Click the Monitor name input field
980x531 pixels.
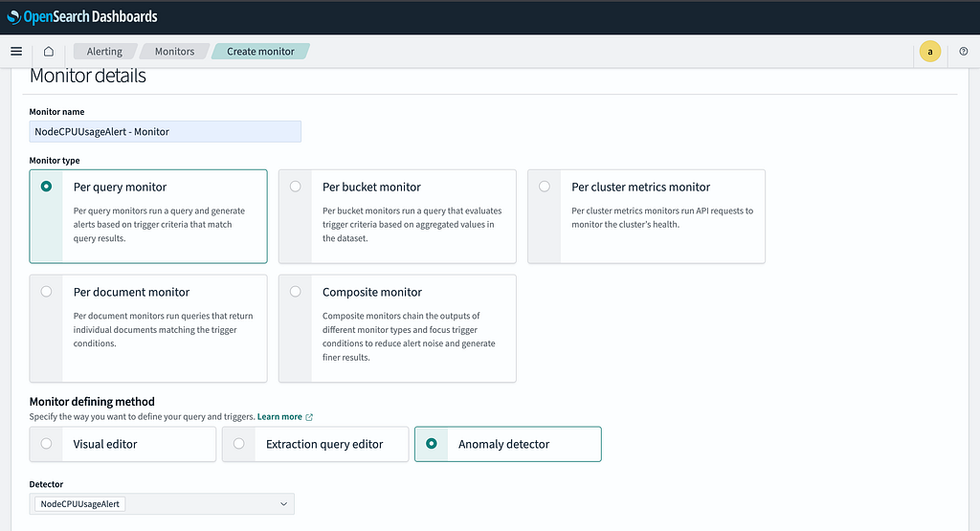tap(165, 132)
